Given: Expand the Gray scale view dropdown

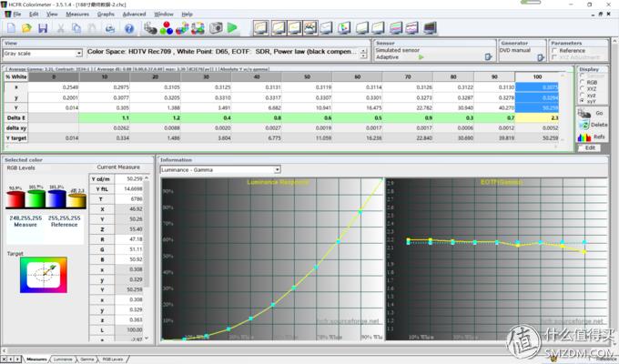Looking at the screenshot, I should [80, 54].
